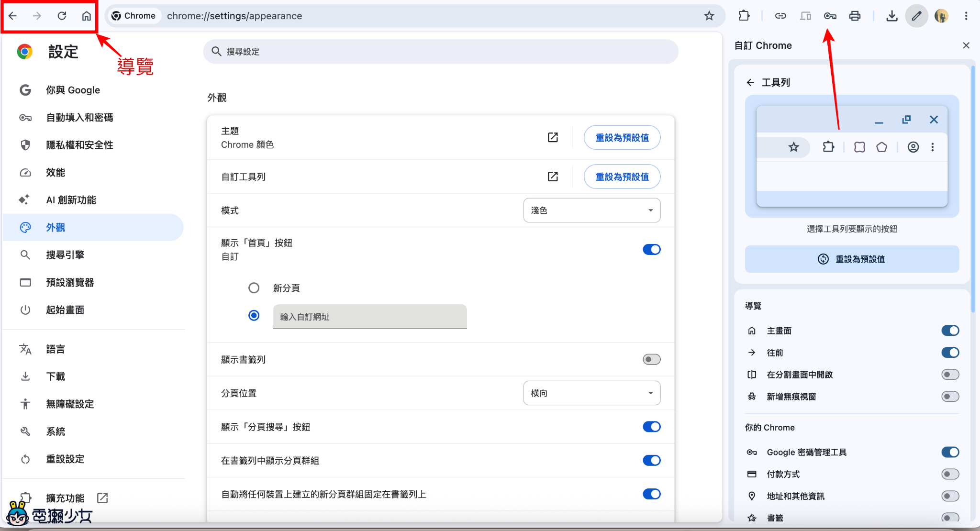Open 預設瀏覽器 settings section

[x=93, y=282]
